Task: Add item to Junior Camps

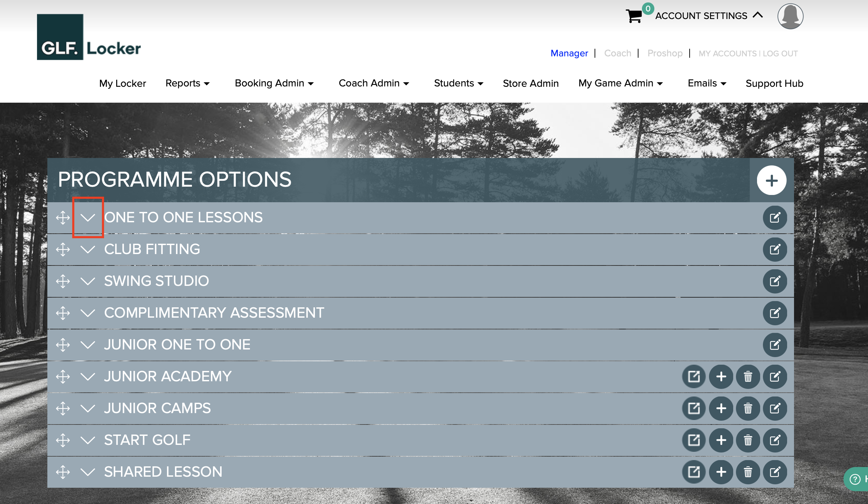Action: [x=721, y=408]
